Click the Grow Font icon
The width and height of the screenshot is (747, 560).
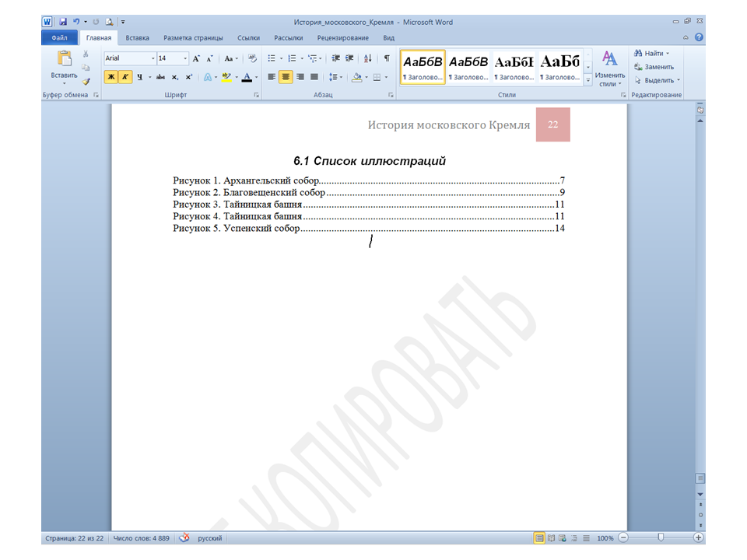[x=196, y=58]
